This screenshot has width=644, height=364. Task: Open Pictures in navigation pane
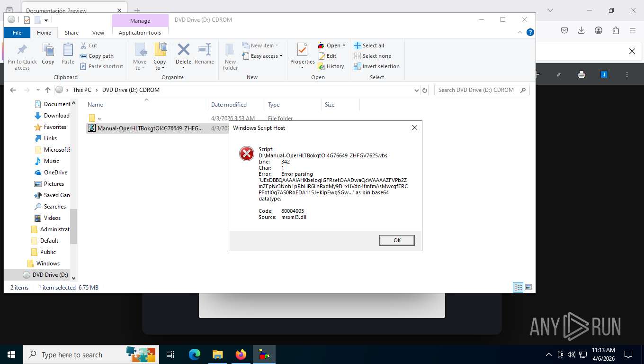pos(49,184)
